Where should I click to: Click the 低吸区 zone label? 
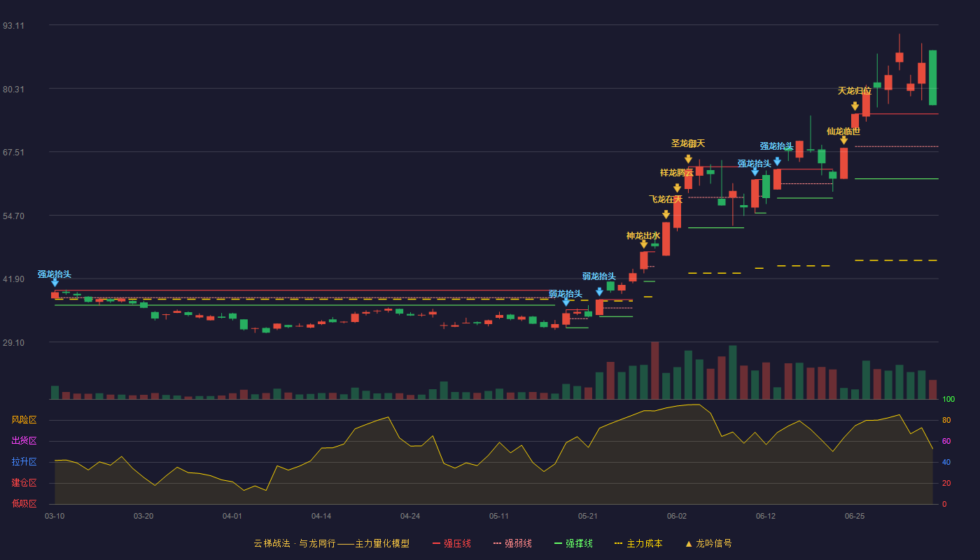coord(24,504)
